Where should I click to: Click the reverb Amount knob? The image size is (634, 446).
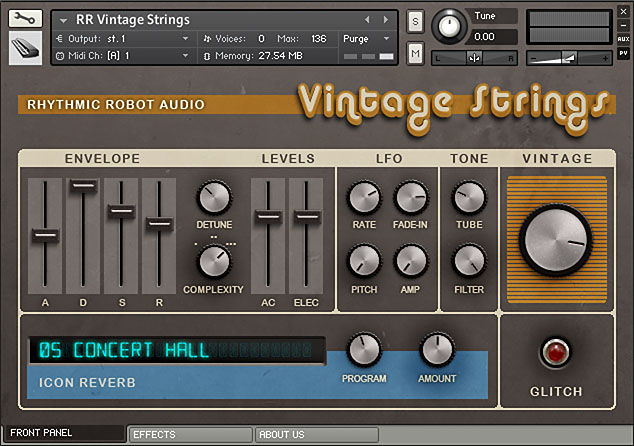[437, 351]
